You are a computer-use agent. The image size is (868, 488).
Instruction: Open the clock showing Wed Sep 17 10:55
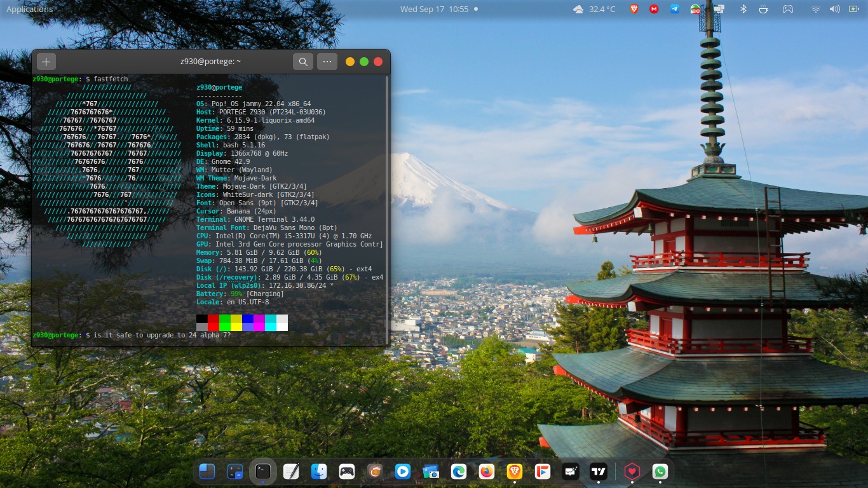[435, 9]
